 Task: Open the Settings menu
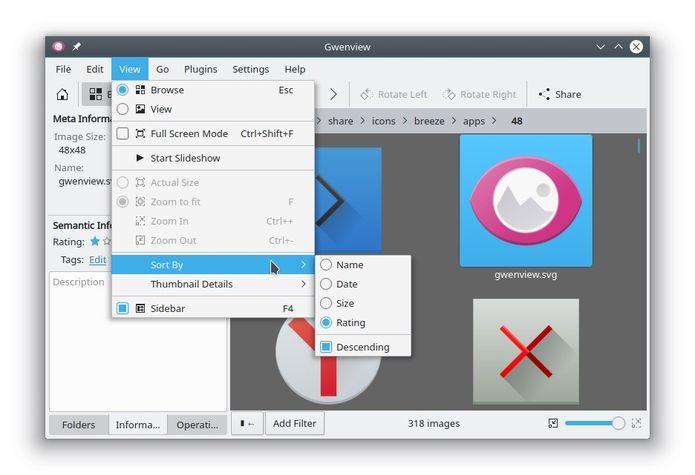250,69
